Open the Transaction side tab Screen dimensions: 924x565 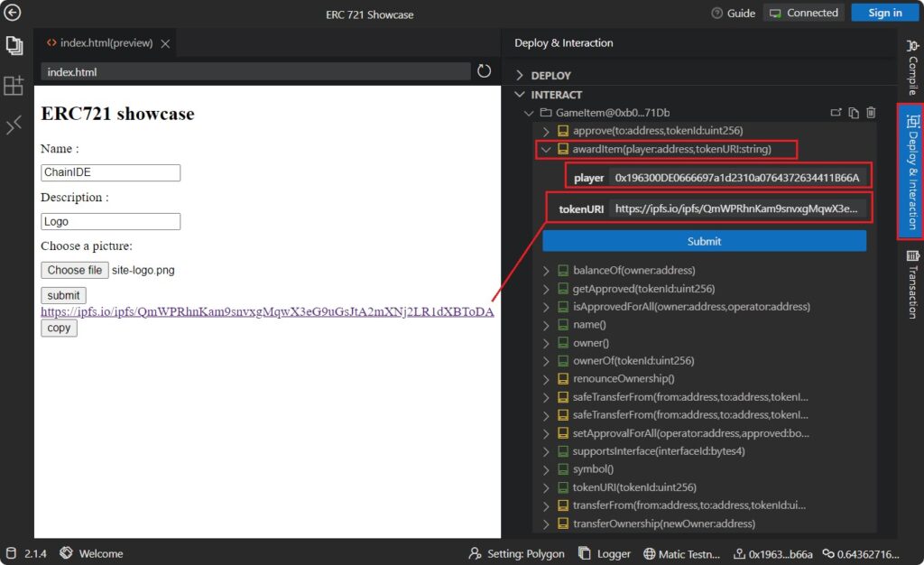[910, 284]
